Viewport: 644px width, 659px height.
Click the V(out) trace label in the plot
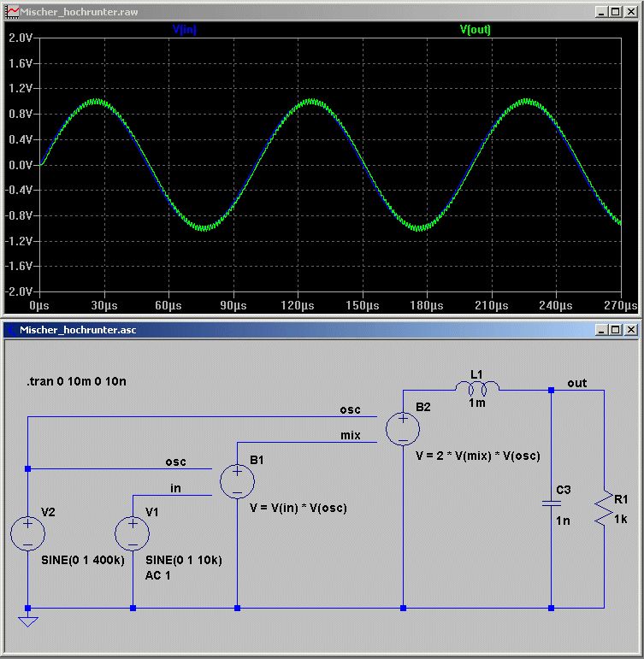(475, 29)
